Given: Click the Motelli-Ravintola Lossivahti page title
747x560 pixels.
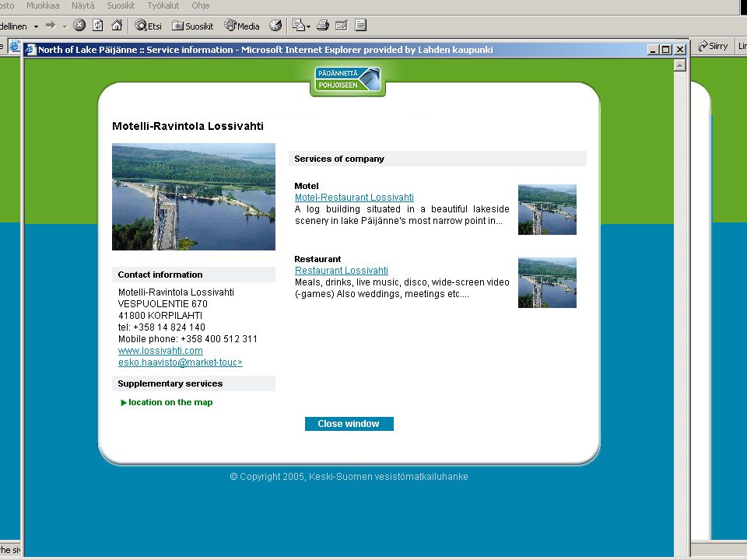Looking at the screenshot, I should coord(188,126).
